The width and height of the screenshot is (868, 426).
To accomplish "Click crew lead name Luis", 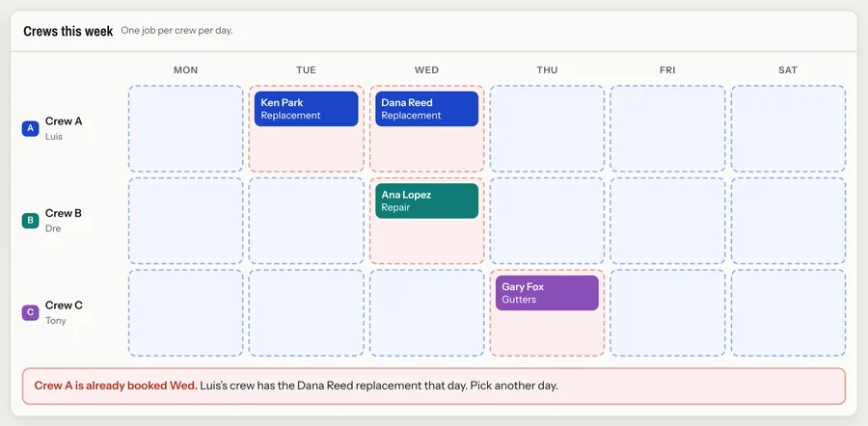I will click(x=54, y=136).
